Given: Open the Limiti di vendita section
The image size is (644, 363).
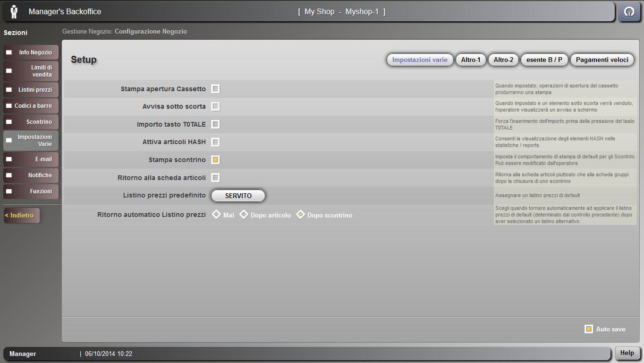Looking at the screenshot, I should coord(31,71).
